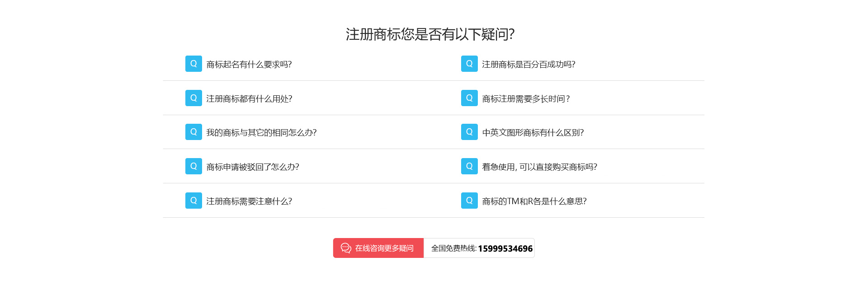Open question 商标起名有什么要求吗?
The height and width of the screenshot is (285, 868).
click(x=249, y=65)
